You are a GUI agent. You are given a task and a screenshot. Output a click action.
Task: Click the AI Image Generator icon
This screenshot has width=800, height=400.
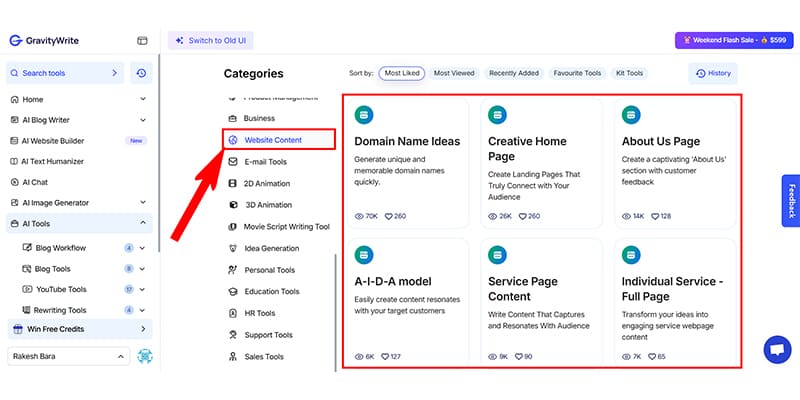click(14, 203)
